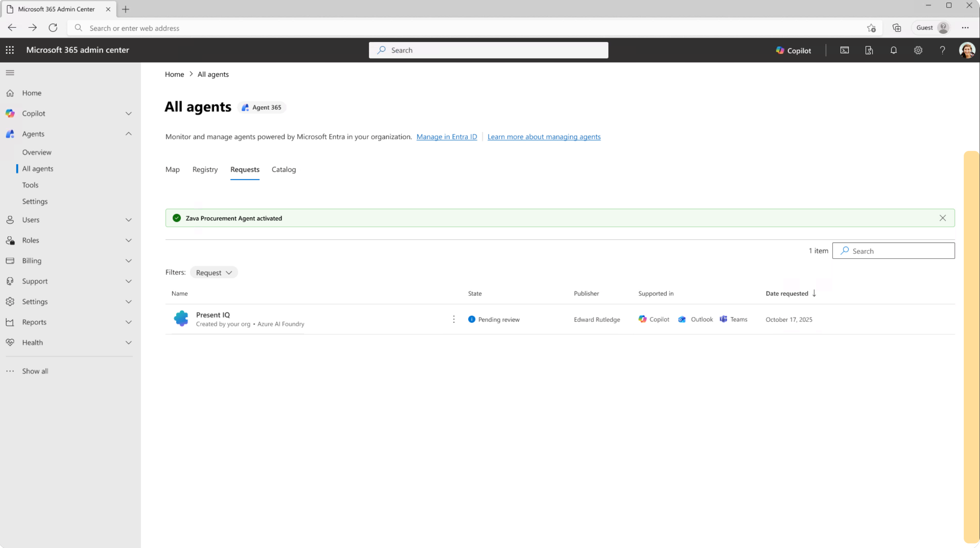980x548 pixels.
Task: Click the Publisher column header
Action: [x=586, y=293]
